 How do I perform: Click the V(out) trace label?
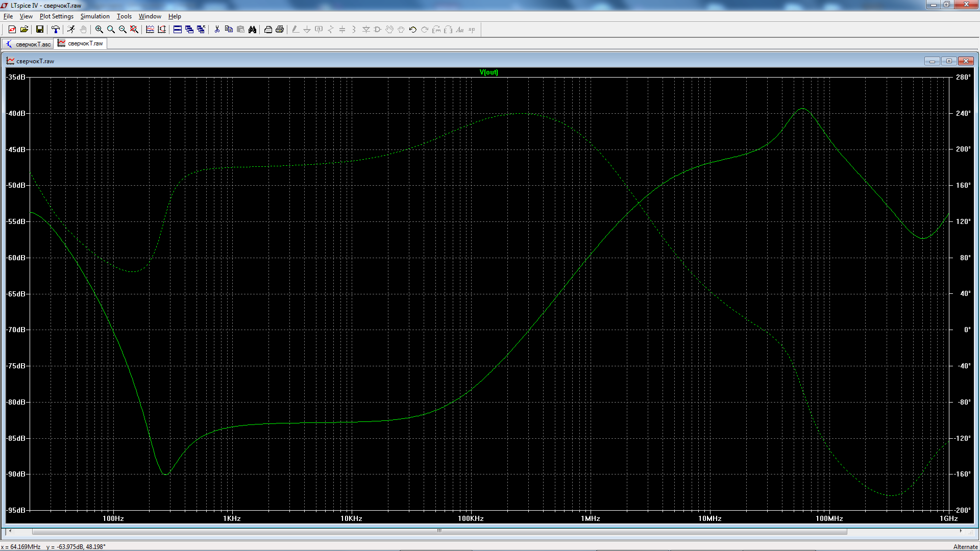[x=488, y=72]
